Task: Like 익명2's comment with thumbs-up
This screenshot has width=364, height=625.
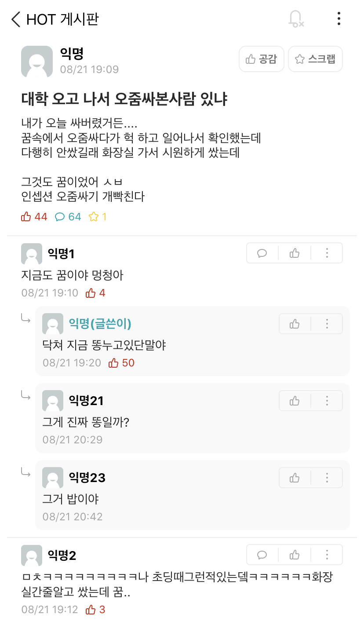Action: point(295,555)
